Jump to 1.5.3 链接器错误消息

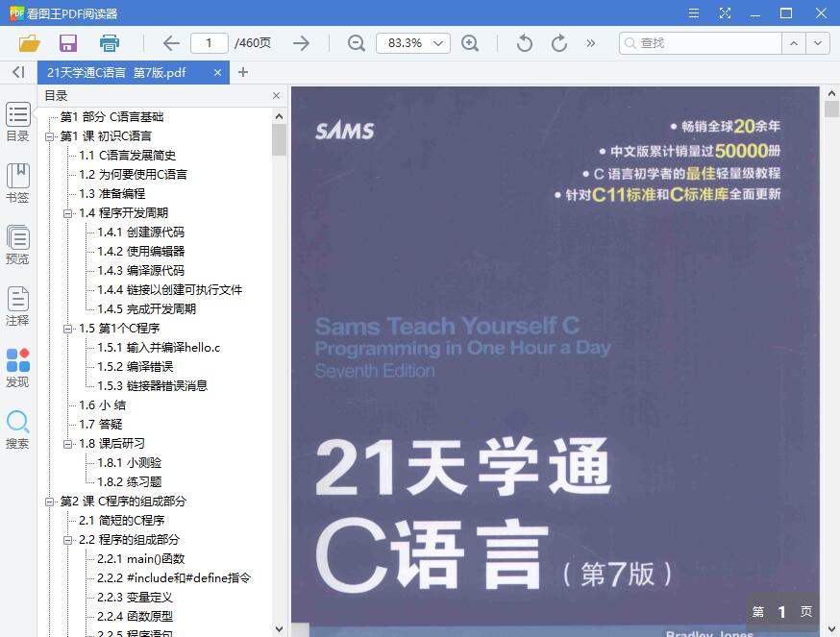tap(152, 385)
